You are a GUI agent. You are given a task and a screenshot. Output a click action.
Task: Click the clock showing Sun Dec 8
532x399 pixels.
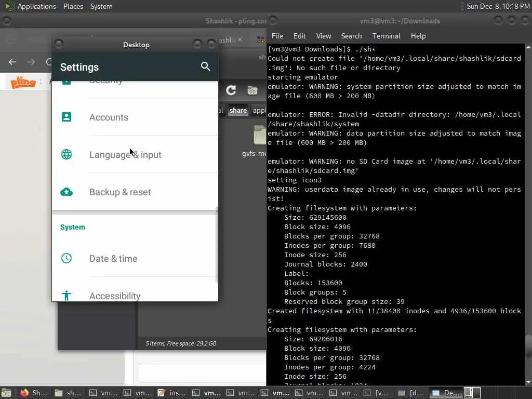tap(498, 6)
